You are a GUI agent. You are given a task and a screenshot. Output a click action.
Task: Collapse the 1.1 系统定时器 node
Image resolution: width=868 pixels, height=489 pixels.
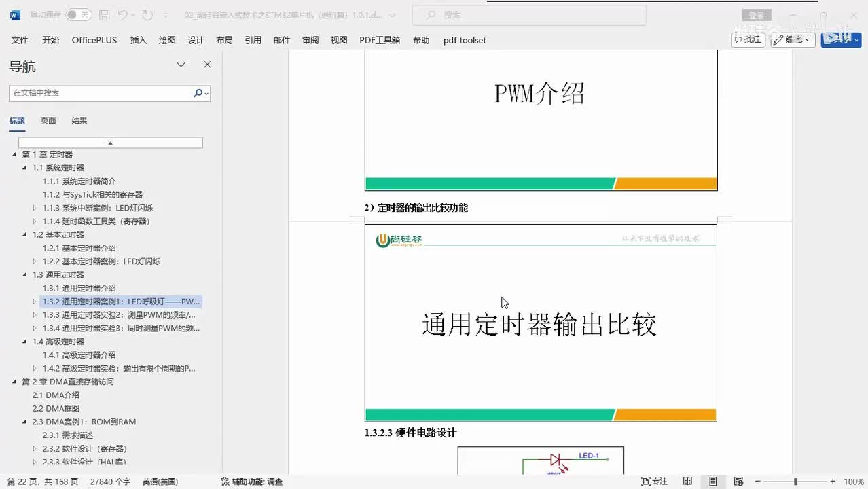coord(25,168)
